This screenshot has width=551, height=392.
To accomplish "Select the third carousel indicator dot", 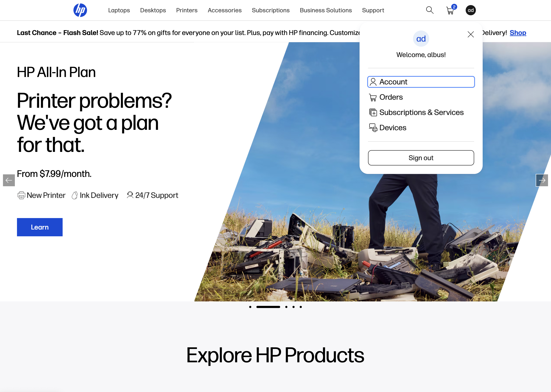I will tap(286, 307).
